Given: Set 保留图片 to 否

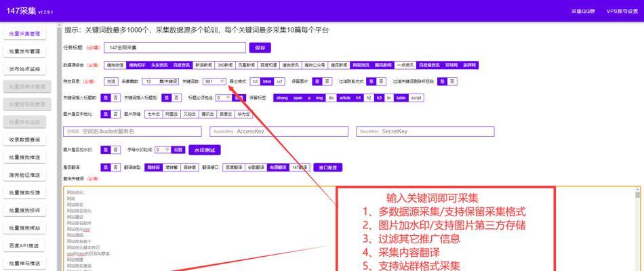Looking at the screenshot, I should pyautogui.click(x=327, y=82).
